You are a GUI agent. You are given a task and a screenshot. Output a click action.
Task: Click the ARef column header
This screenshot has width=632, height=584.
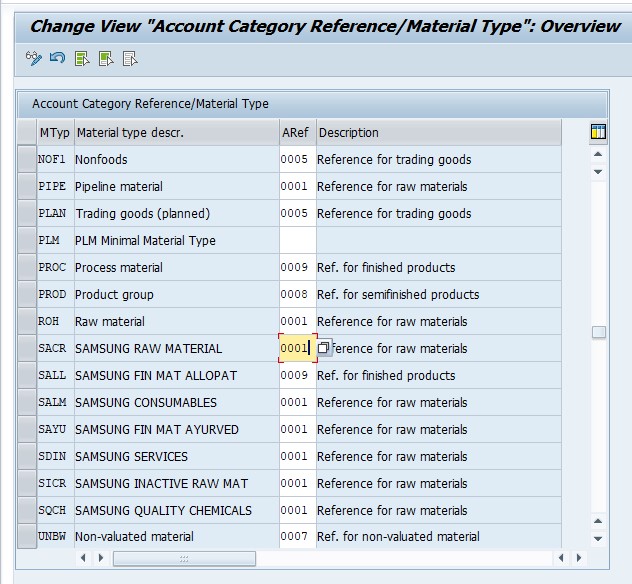[x=297, y=132]
